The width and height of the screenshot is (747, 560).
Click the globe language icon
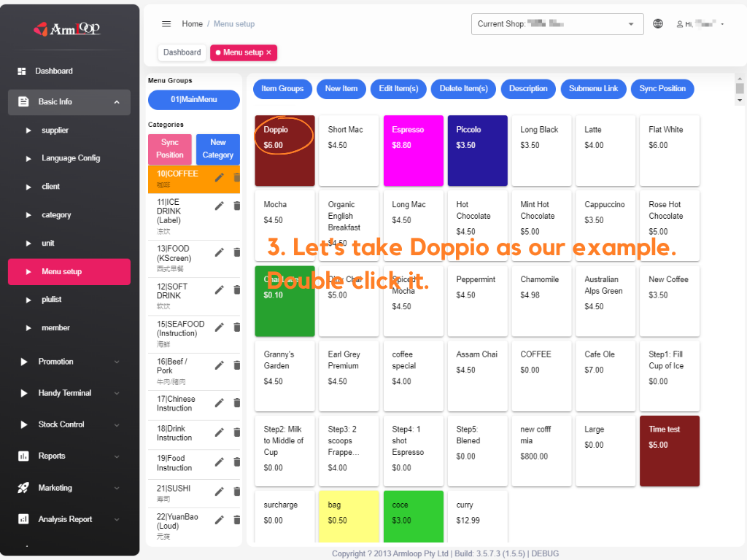coord(658,24)
